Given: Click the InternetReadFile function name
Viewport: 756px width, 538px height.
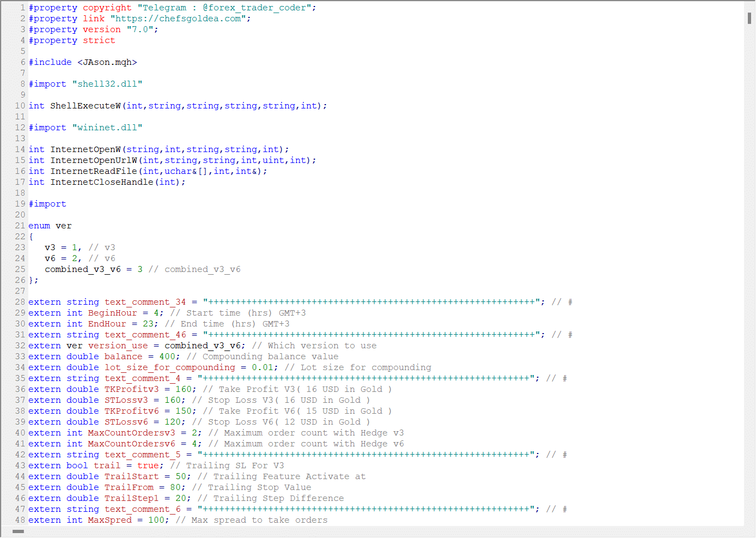Looking at the screenshot, I should [x=94, y=171].
